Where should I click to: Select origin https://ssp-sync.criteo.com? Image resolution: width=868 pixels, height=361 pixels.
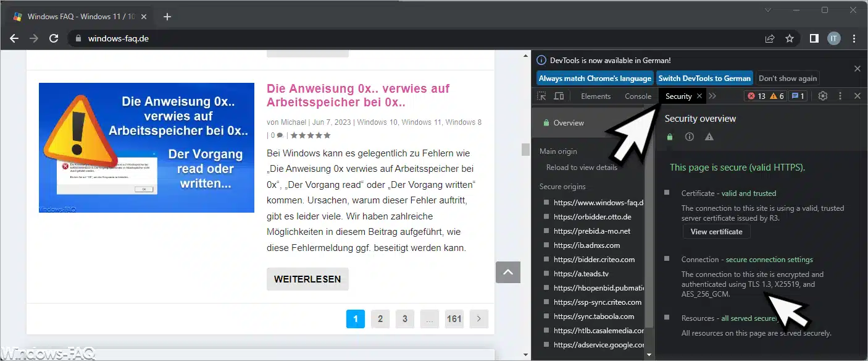[x=598, y=302]
